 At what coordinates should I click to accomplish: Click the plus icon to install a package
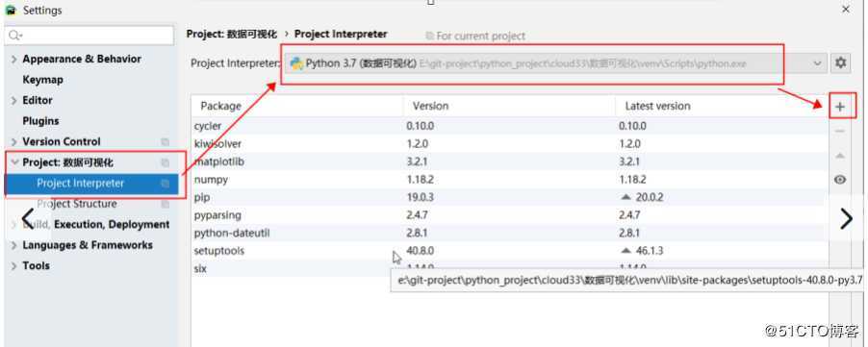840,107
